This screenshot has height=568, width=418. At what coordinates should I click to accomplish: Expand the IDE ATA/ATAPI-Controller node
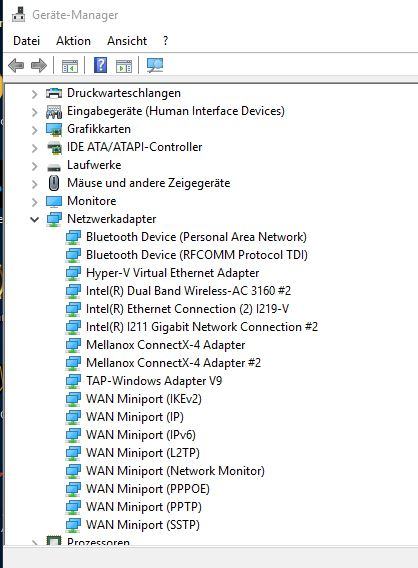pyautogui.click(x=34, y=148)
